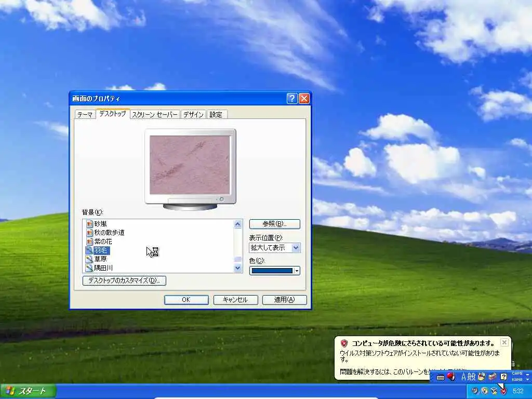Screen dimensions: 532x399
Task: Click the security balloon title text
Action: [423, 343]
